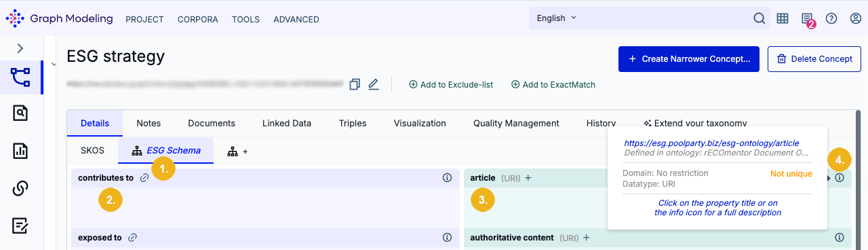Screen dimensions: 868x250
Task: Open the linking sidebar icon
Action: pyautogui.click(x=21, y=188)
